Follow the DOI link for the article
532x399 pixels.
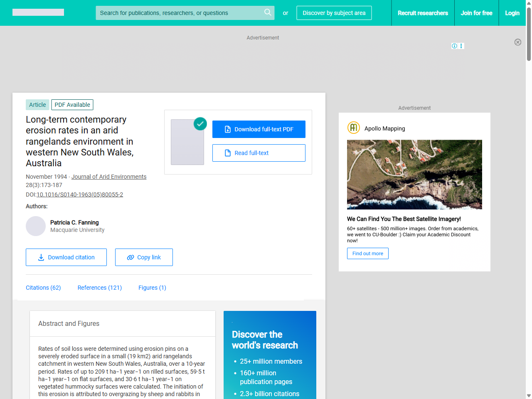coord(80,195)
